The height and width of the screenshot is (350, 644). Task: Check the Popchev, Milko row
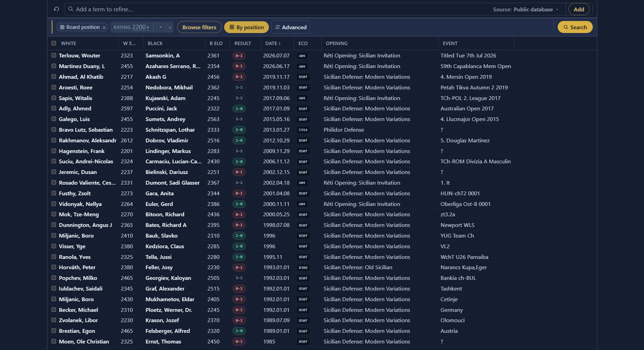[x=54, y=278]
